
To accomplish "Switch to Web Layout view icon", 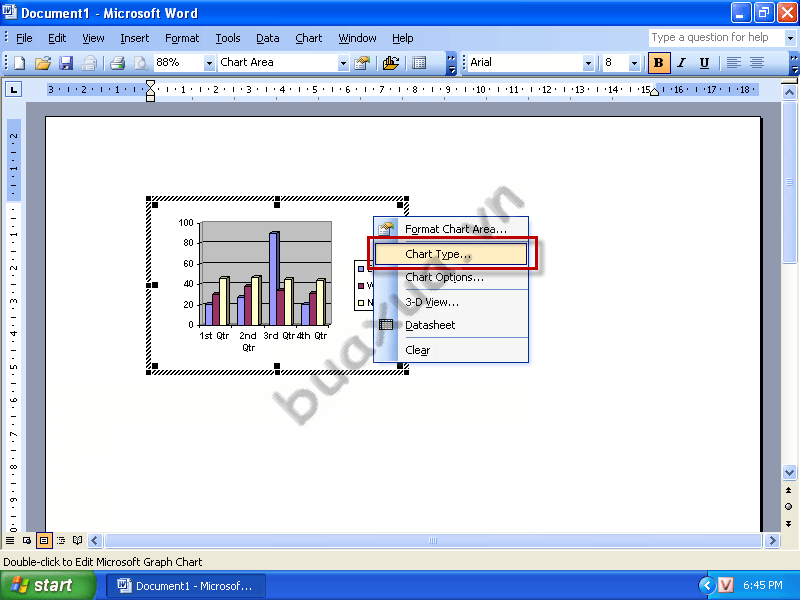I will 27,540.
